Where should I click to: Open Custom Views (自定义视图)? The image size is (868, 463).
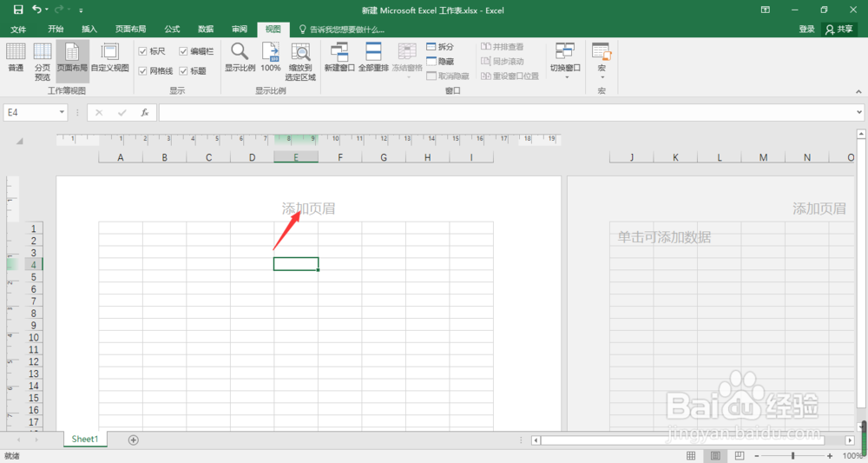(x=109, y=57)
